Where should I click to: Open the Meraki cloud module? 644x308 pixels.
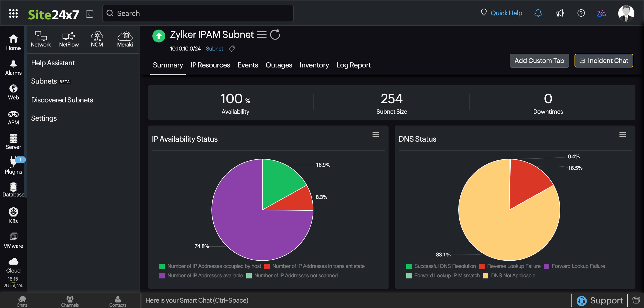click(x=125, y=39)
